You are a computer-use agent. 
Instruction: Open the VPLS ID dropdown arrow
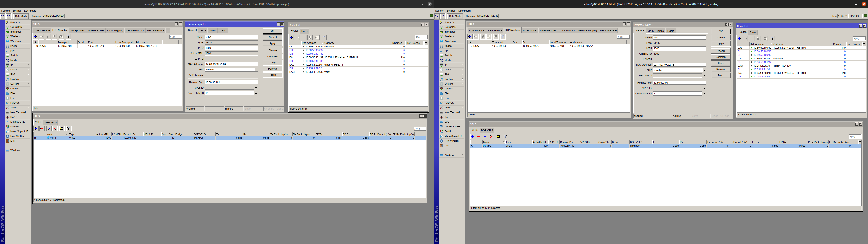coord(256,87)
